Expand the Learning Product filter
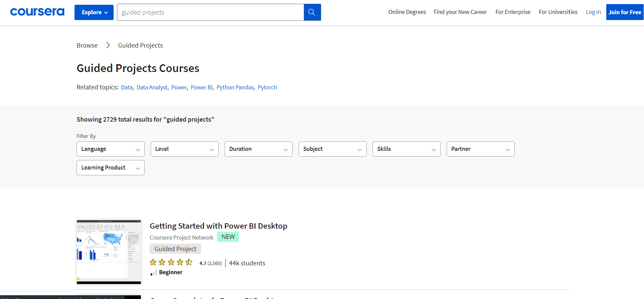 [111, 168]
